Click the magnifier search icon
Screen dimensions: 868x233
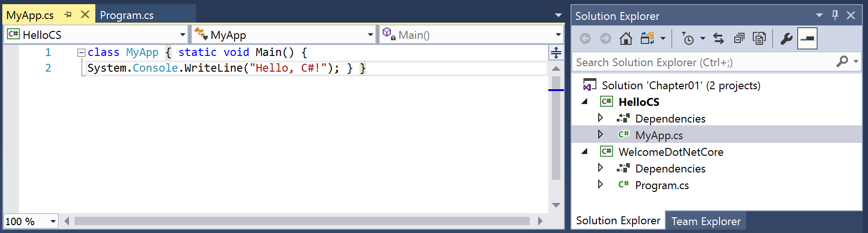click(842, 61)
